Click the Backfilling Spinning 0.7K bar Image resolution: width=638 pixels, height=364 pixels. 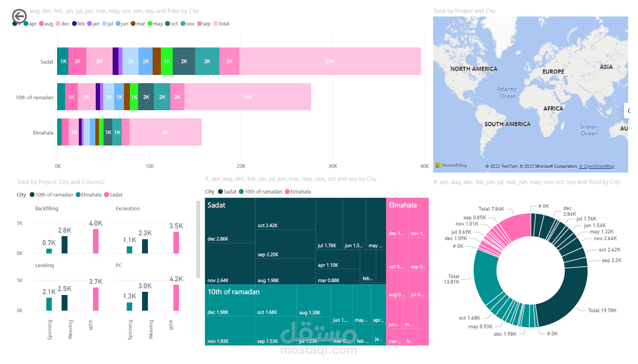[49, 251]
